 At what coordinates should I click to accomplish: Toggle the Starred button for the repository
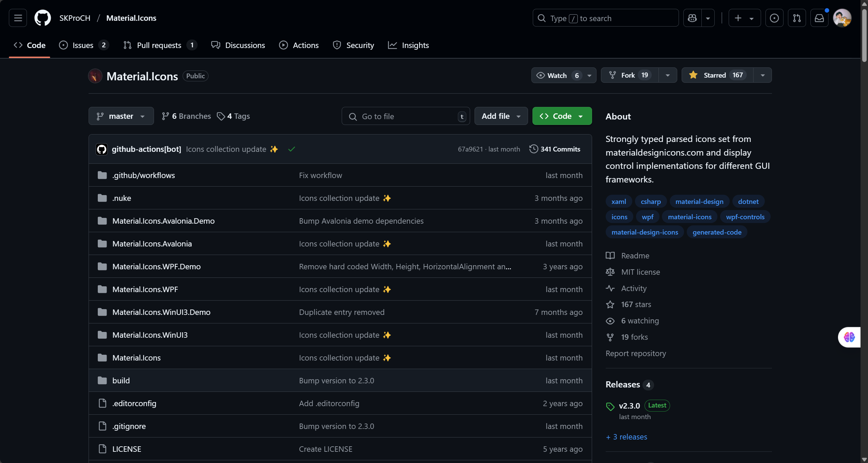[x=717, y=75]
